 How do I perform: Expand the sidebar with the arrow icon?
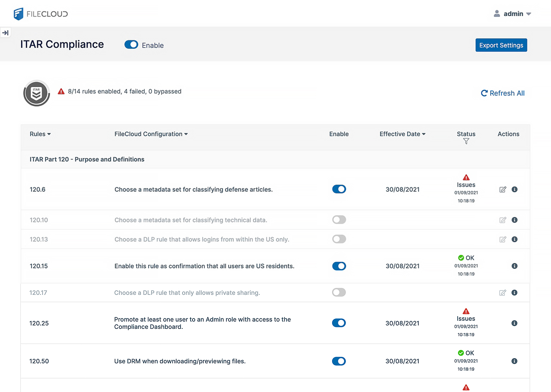(5, 33)
